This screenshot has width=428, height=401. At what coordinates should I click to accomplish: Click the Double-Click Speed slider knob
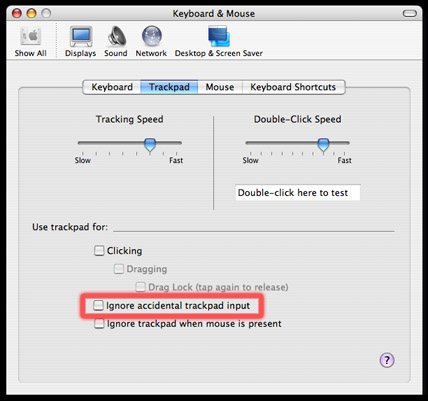323,145
